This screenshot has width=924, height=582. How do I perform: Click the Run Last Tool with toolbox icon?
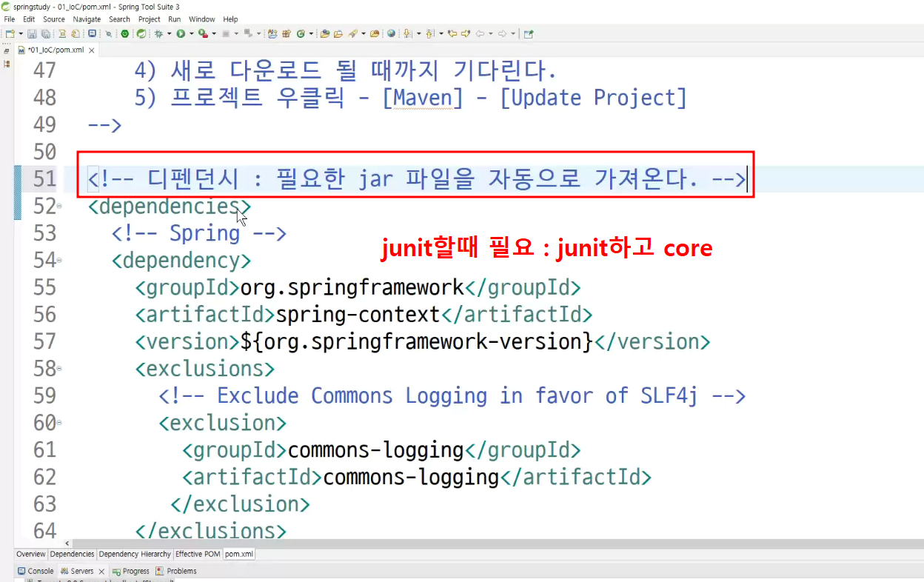[x=203, y=33]
